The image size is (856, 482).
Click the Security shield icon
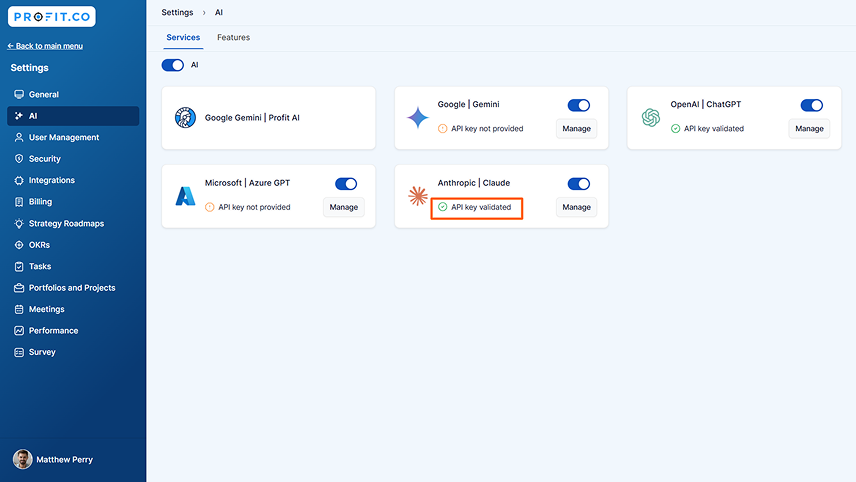point(19,159)
